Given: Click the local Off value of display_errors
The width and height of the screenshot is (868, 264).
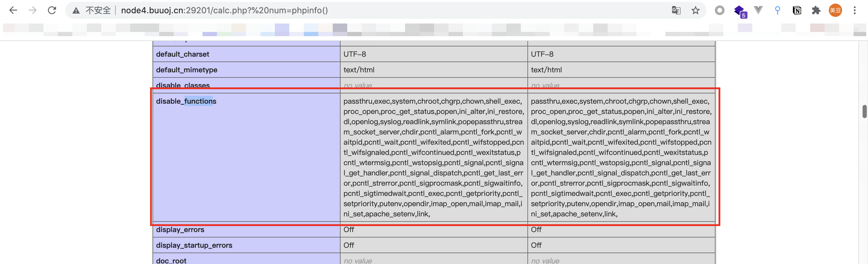Looking at the screenshot, I should 348,230.
